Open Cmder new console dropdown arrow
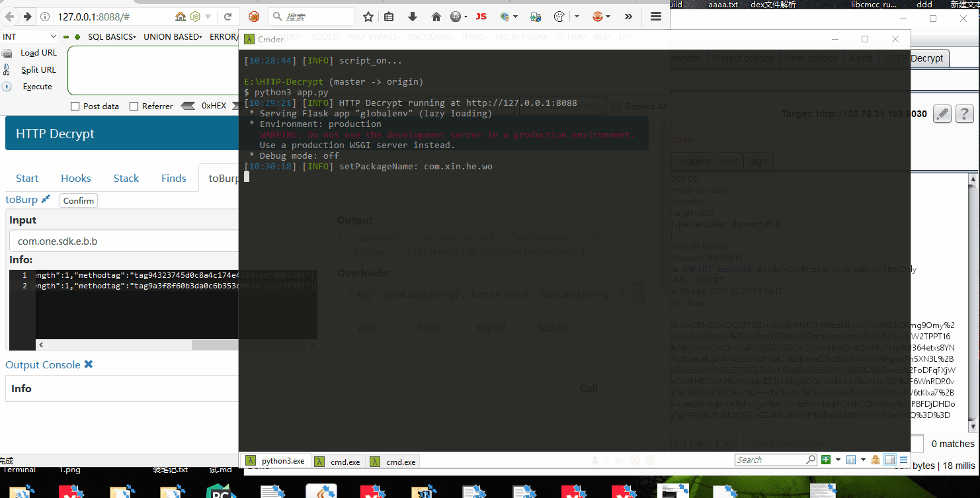The height and width of the screenshot is (498, 980). [838, 460]
